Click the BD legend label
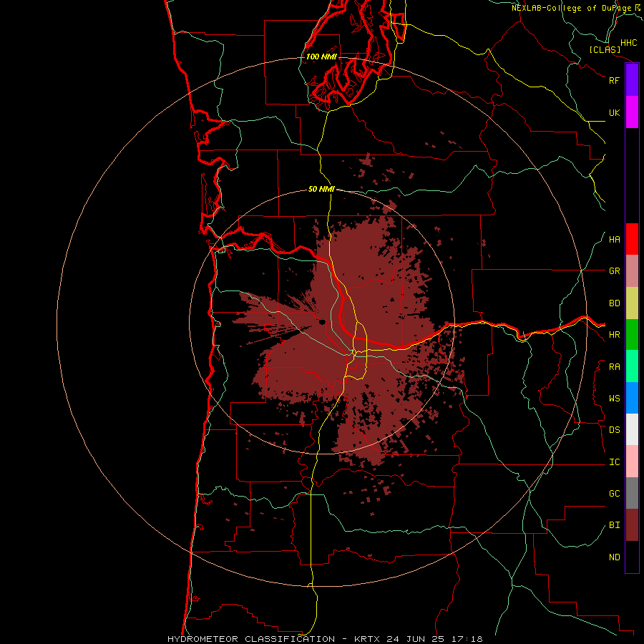The width and height of the screenshot is (644, 644). coord(614,303)
